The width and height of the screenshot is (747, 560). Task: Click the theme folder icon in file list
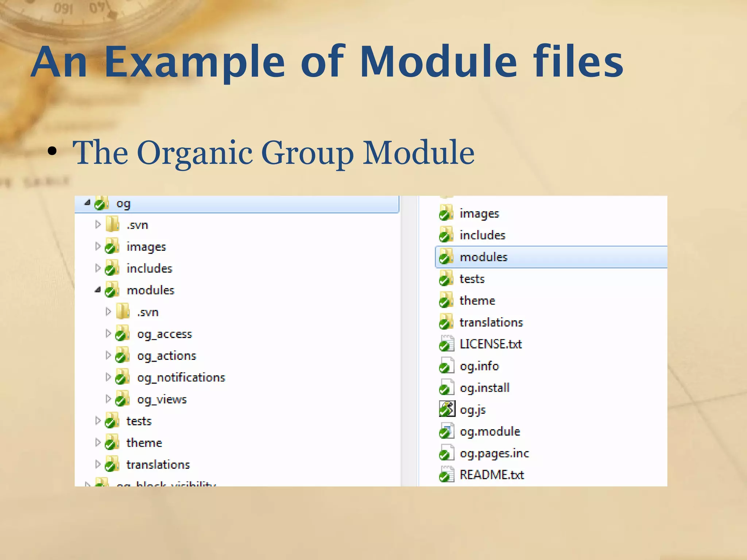point(446,300)
